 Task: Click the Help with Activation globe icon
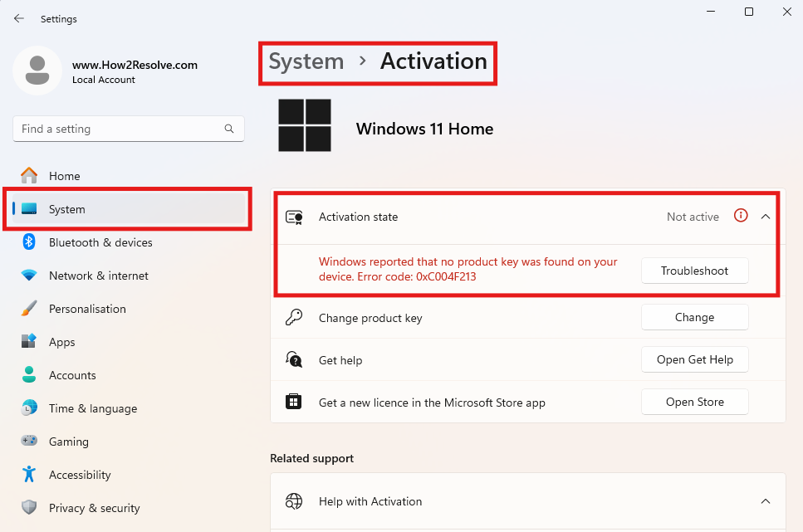tap(294, 501)
